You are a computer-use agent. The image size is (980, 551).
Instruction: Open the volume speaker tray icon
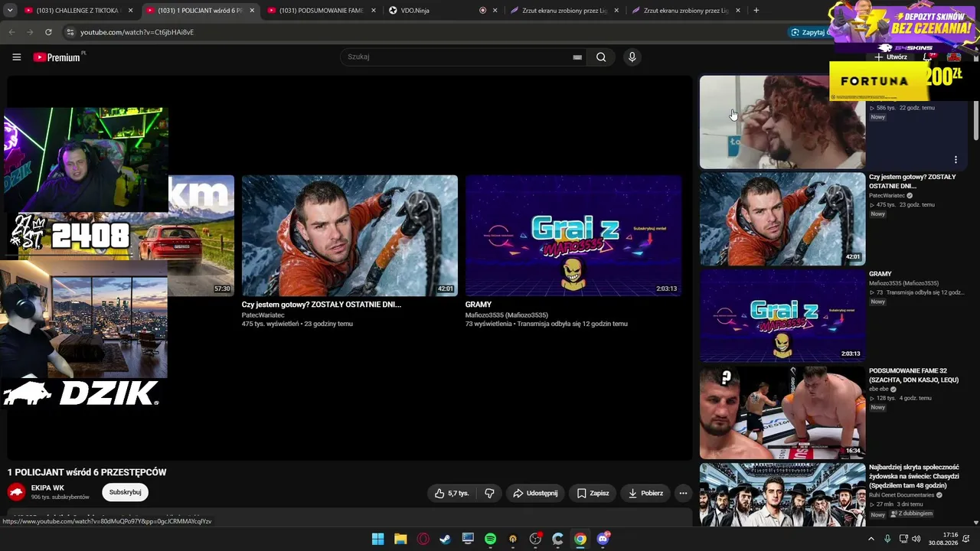[916, 539]
